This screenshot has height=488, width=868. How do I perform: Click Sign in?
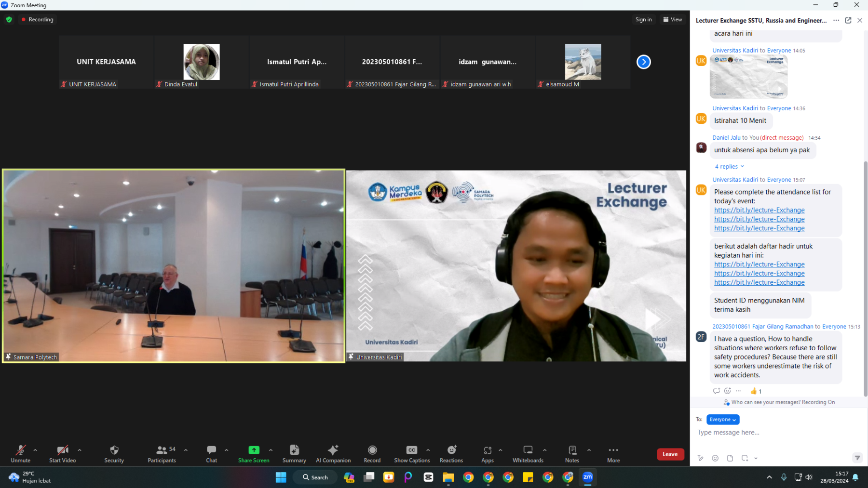pos(643,19)
